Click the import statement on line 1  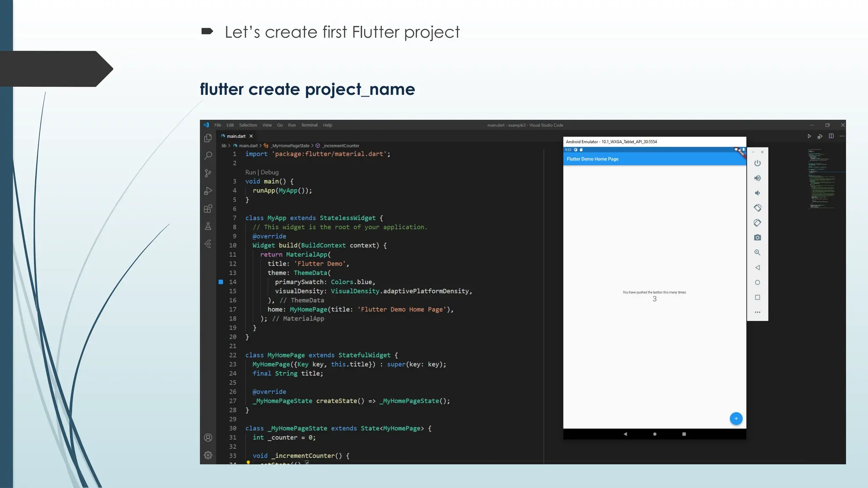[x=317, y=154]
